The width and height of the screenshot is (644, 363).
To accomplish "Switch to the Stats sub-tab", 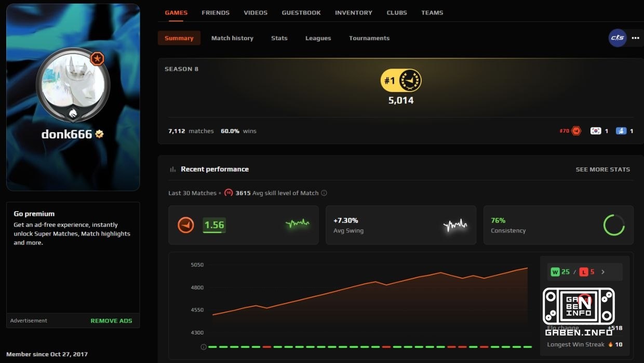I will click(x=279, y=38).
